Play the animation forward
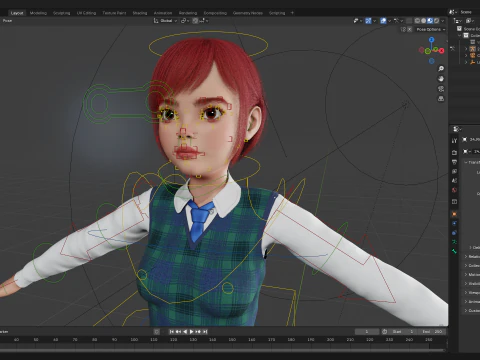Screen dimensions: 480x360 [x=192, y=332]
